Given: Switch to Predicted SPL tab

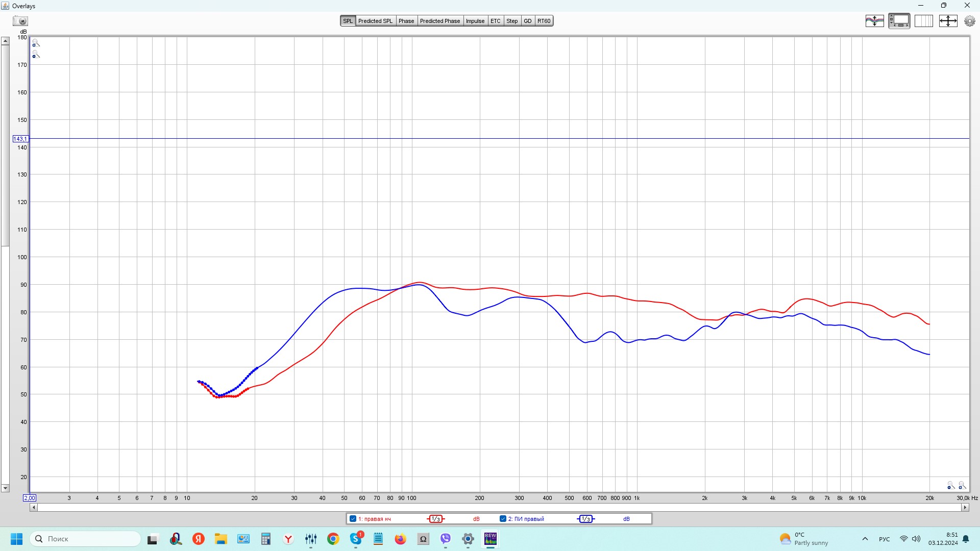Looking at the screenshot, I should tap(375, 21).
